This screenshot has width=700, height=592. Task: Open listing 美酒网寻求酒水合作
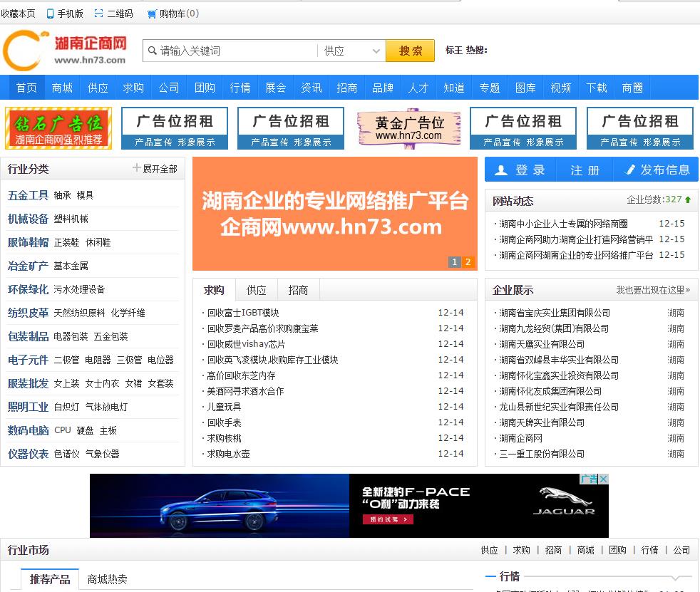point(245,391)
